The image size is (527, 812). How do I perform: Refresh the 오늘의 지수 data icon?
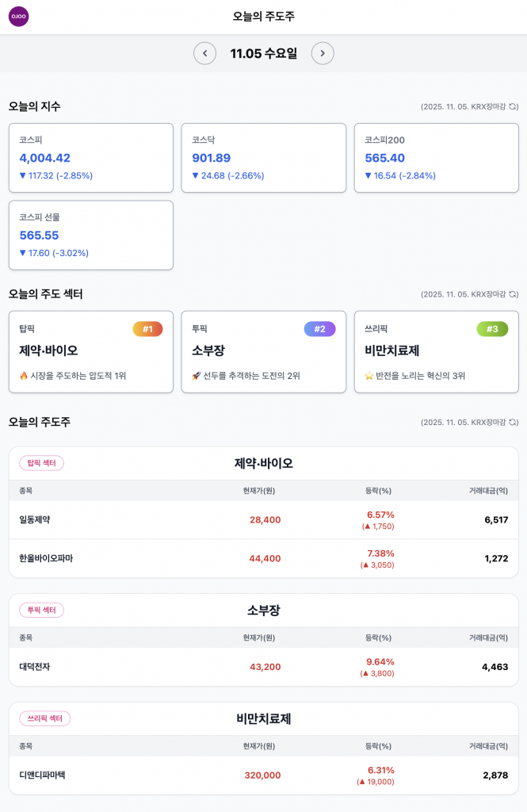pyautogui.click(x=514, y=106)
